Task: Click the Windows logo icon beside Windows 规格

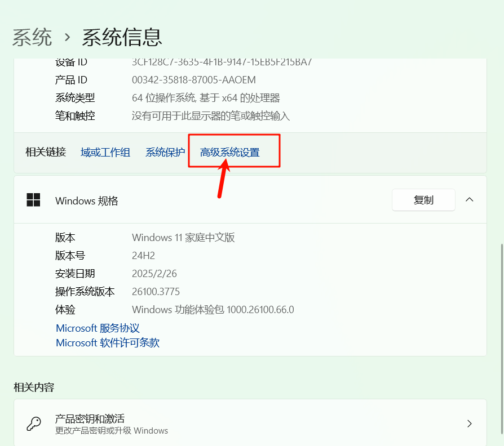Action: [x=33, y=200]
